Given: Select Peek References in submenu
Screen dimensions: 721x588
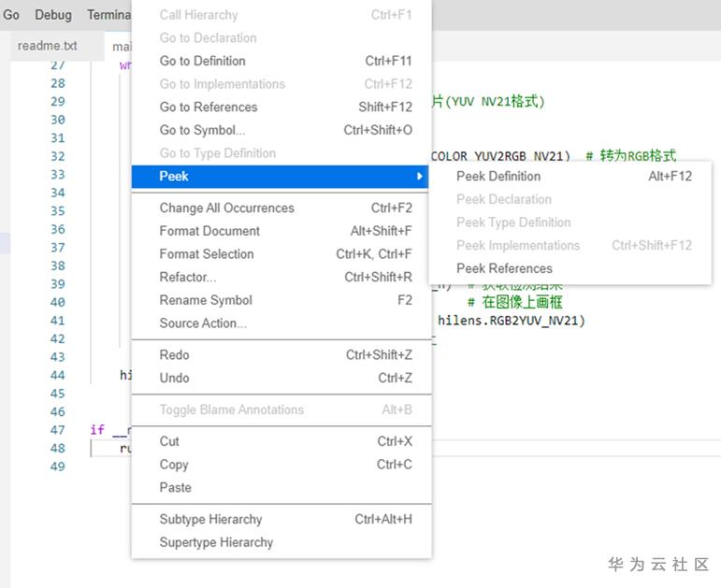Looking at the screenshot, I should (570, 268).
